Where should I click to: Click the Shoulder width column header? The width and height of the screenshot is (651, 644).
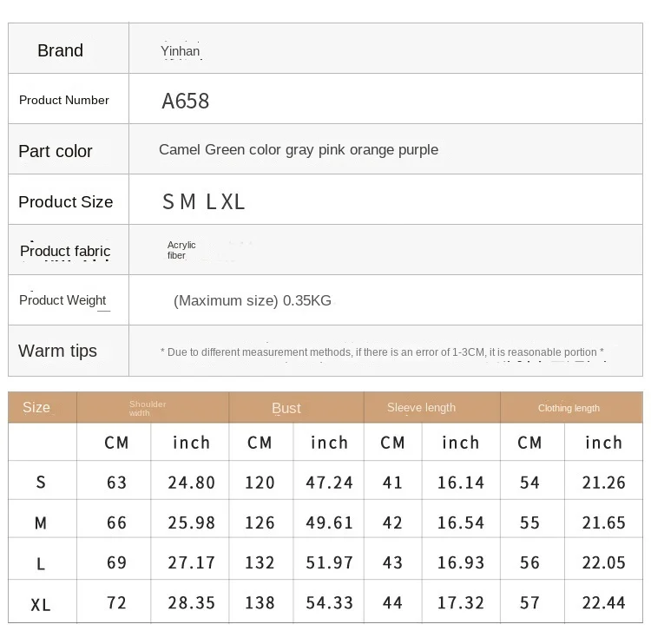tap(148, 408)
